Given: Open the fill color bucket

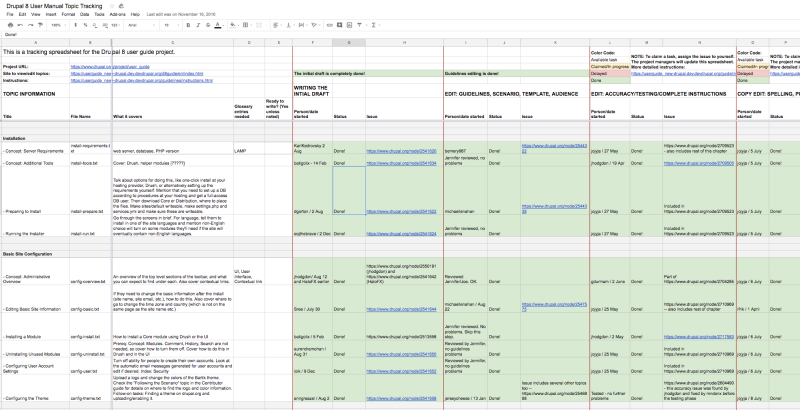Looking at the screenshot, I should point(233,25).
